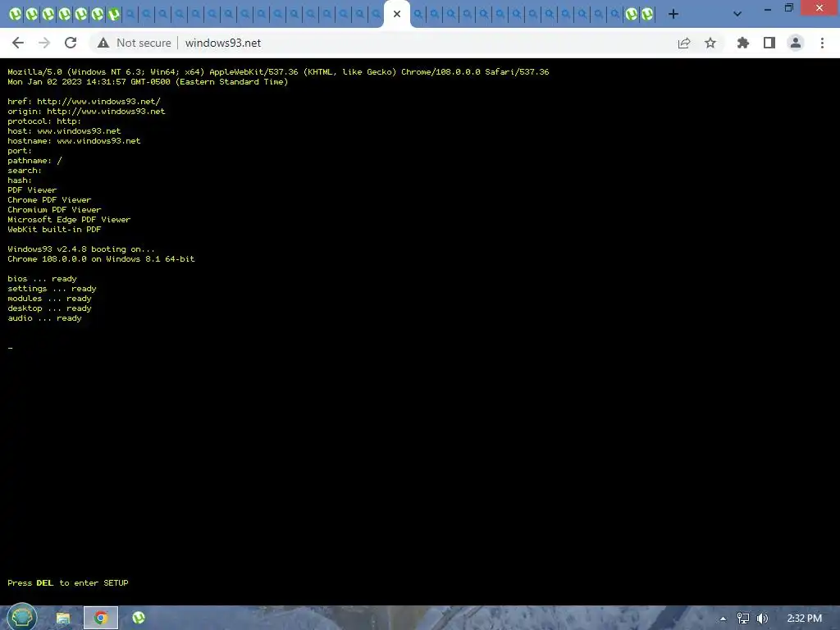Click the 'settings ... ready' line

(x=52, y=289)
